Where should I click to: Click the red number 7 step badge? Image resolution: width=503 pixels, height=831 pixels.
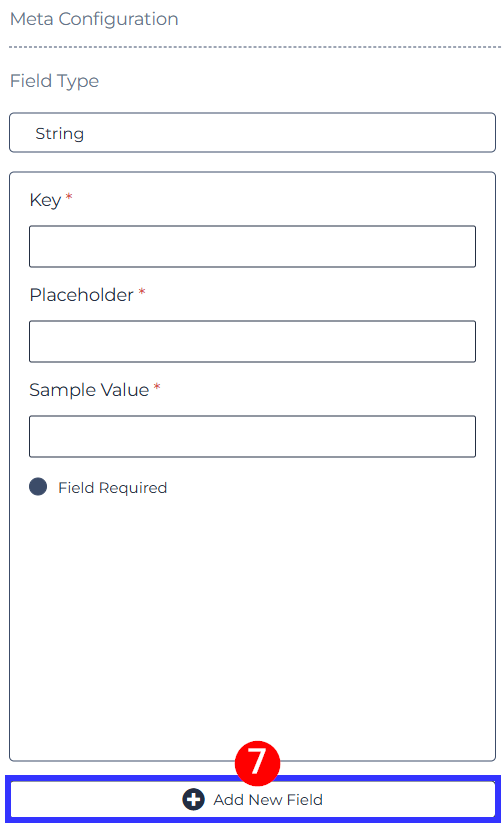click(x=257, y=763)
